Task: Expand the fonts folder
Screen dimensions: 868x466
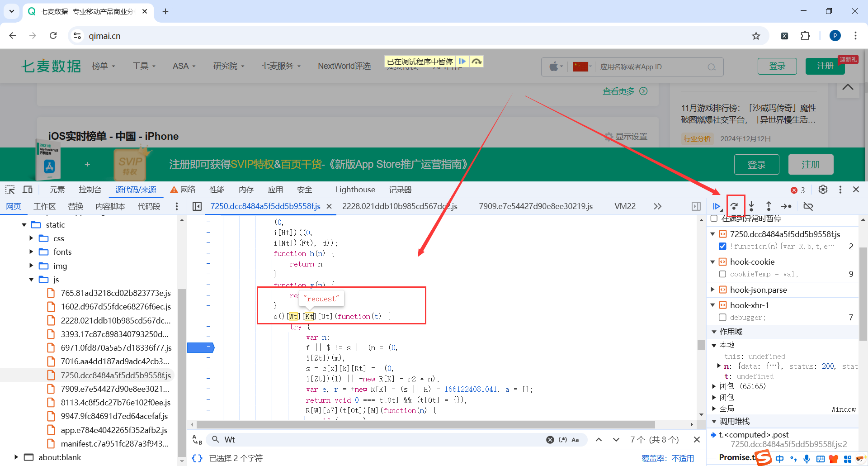Action: tap(31, 252)
